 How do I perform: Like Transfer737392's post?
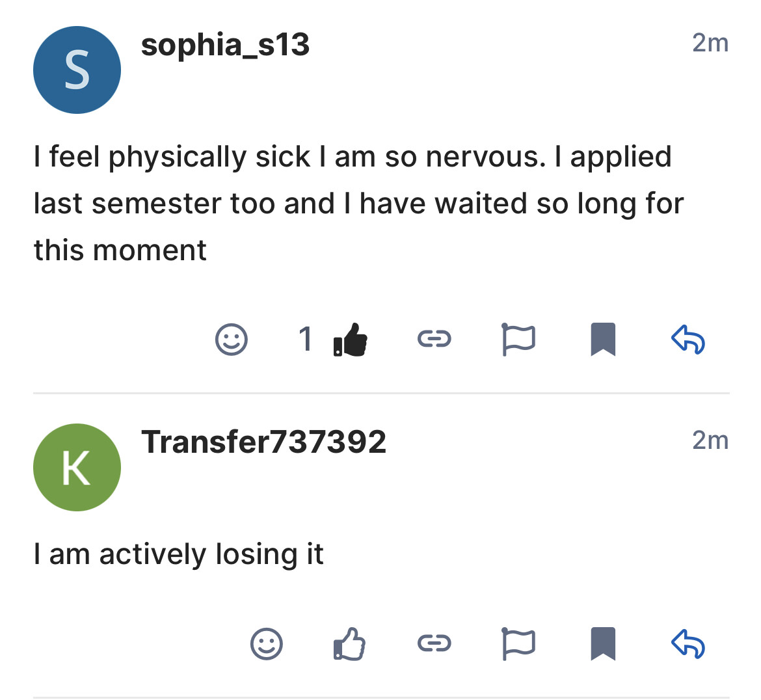pos(350,644)
